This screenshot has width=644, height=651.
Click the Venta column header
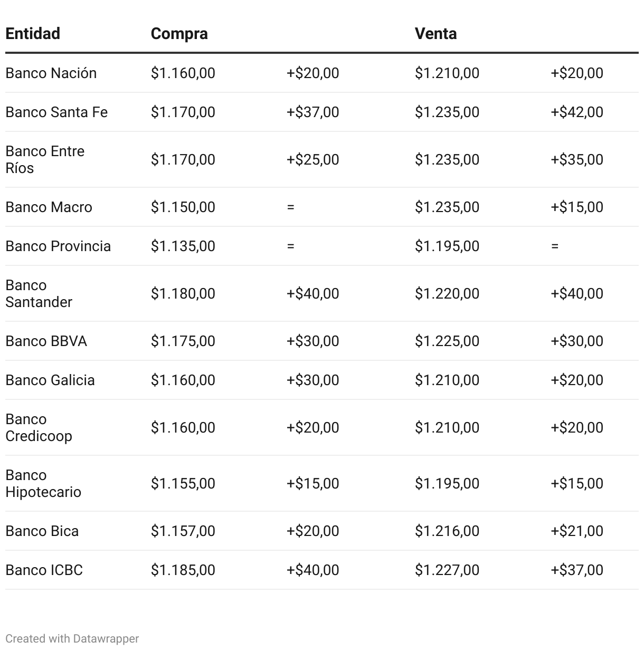(435, 33)
